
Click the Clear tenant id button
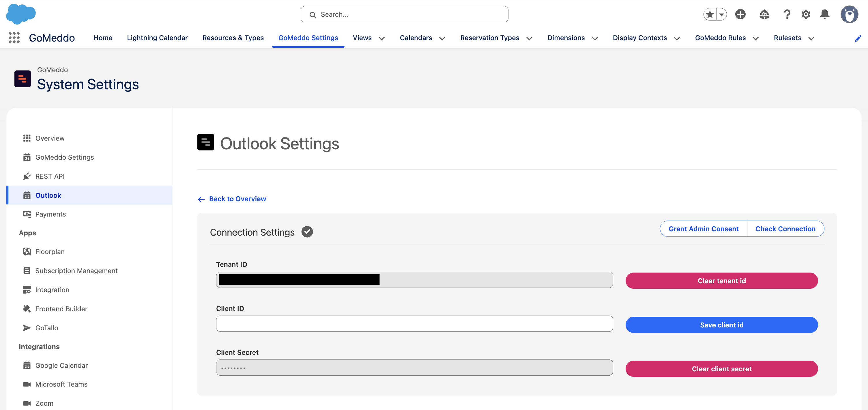(721, 281)
